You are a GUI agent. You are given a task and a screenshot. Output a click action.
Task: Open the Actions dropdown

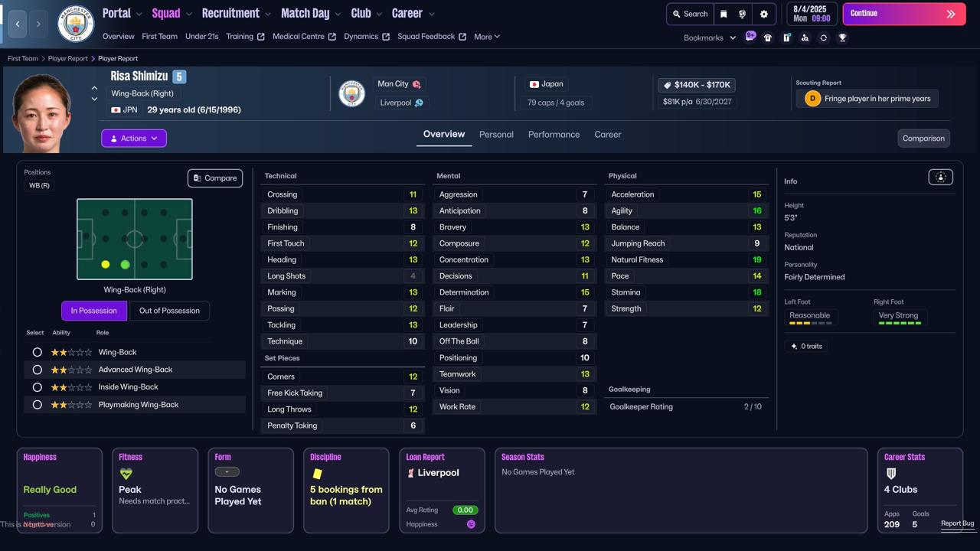point(134,139)
